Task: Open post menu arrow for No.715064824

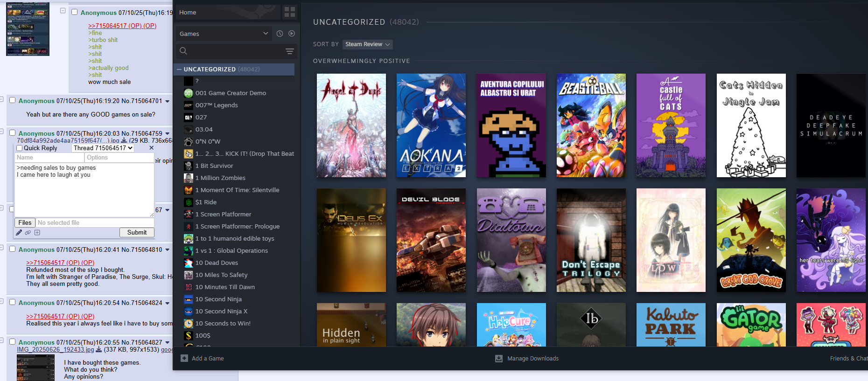Action: (x=168, y=303)
